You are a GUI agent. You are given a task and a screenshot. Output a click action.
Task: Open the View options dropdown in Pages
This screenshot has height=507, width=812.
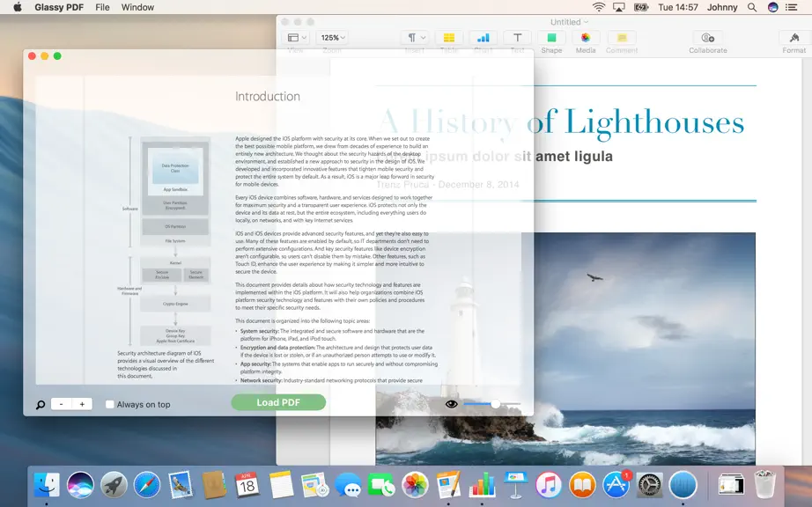pos(296,37)
